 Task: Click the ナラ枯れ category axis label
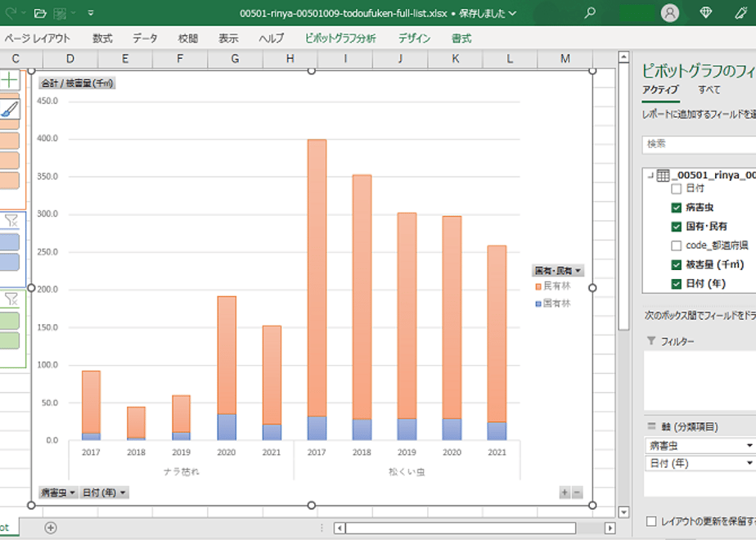(x=181, y=471)
